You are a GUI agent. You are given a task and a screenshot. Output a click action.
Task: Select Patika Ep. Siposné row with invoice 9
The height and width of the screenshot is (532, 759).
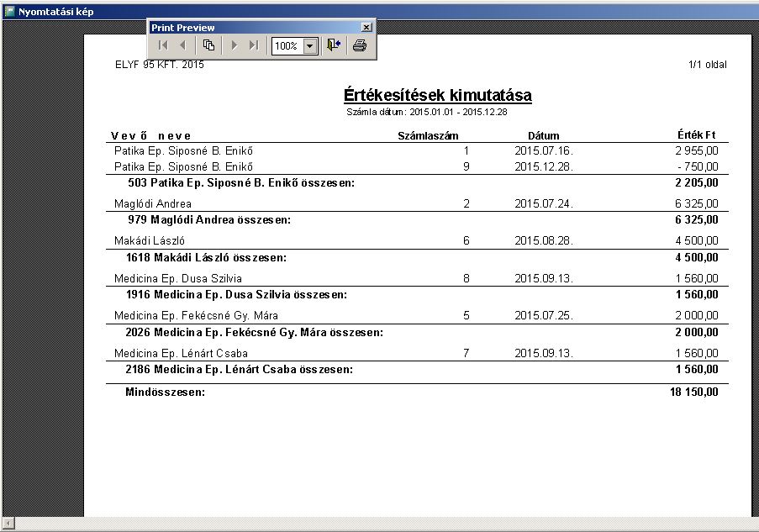click(417, 166)
